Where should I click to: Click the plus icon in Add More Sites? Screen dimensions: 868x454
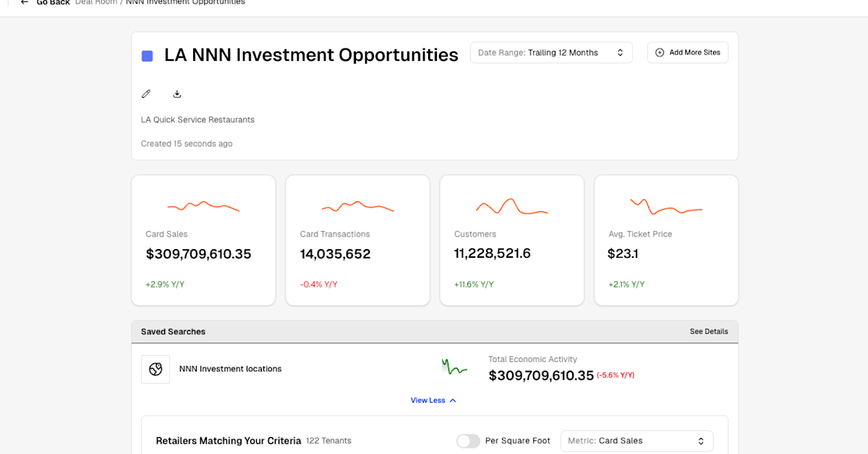(x=660, y=52)
